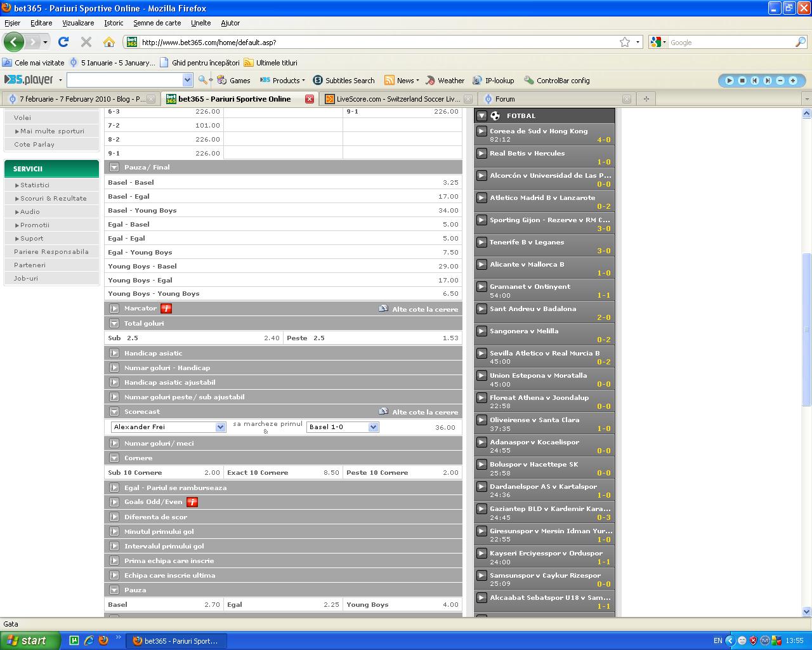Click the BS.Player toolbar search box
The image size is (812, 650).
(x=125, y=80)
